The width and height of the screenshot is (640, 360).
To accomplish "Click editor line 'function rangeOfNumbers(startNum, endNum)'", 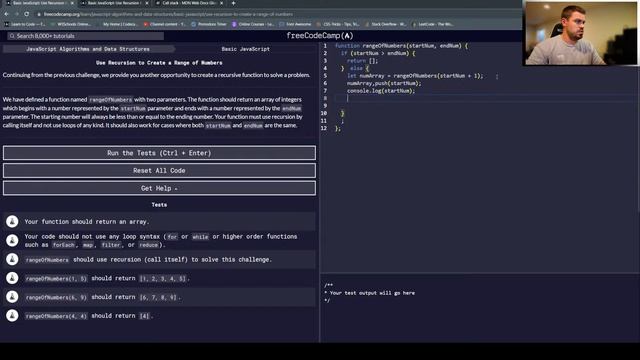I will [x=401, y=46].
